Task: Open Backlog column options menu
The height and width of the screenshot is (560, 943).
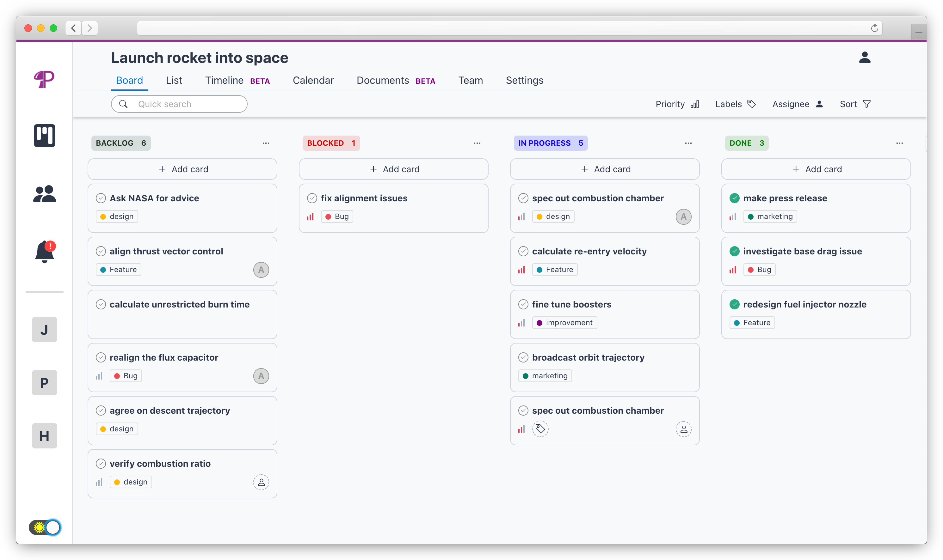Action: [x=266, y=143]
